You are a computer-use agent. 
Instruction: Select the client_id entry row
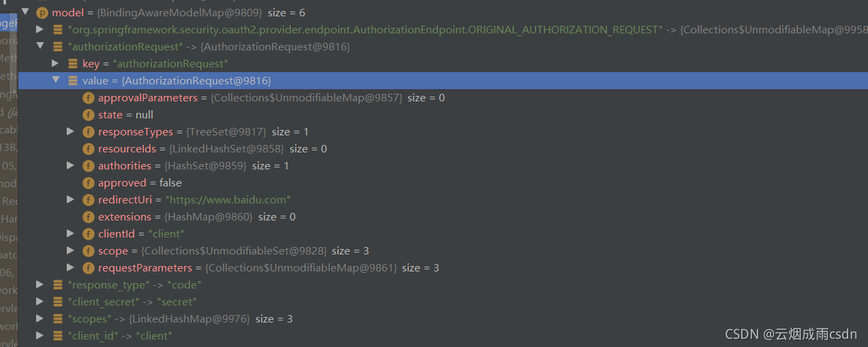click(x=443, y=336)
